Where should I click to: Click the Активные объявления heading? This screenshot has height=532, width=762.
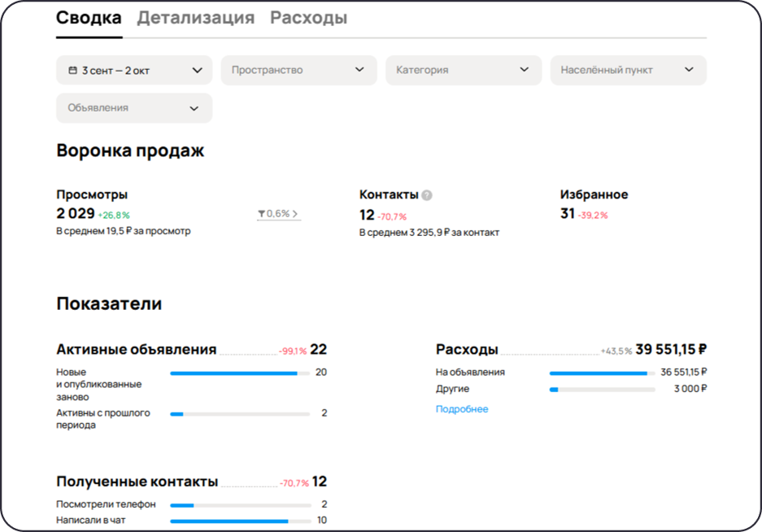(x=135, y=348)
